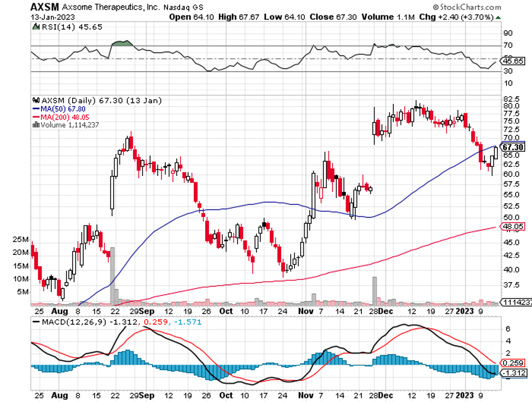The image size is (532, 402).
Task: Click the 5M label on volume axis
Action: coord(23,292)
